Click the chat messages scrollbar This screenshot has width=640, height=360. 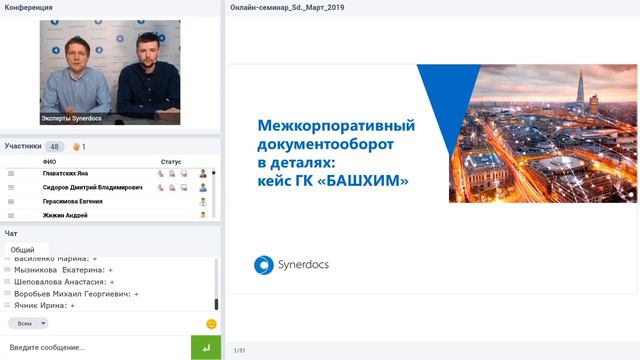(216, 284)
